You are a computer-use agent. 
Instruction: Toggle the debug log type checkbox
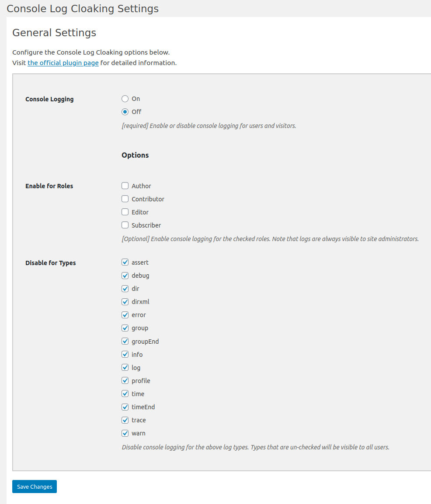pos(125,276)
